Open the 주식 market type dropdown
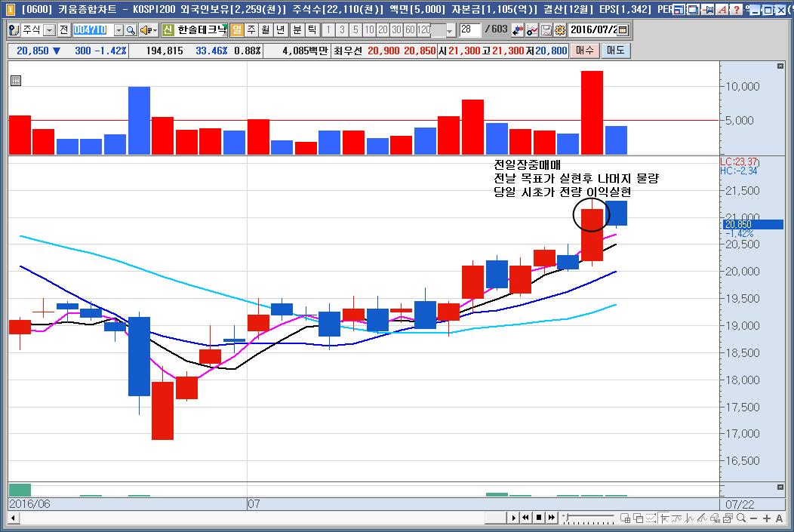Screen dimensions: 794x532 pos(49,30)
